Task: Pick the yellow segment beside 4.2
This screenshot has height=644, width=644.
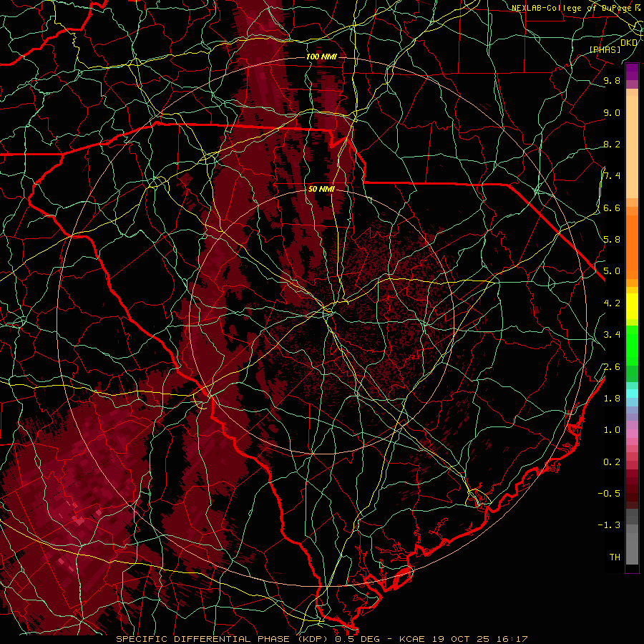Action: click(x=632, y=306)
